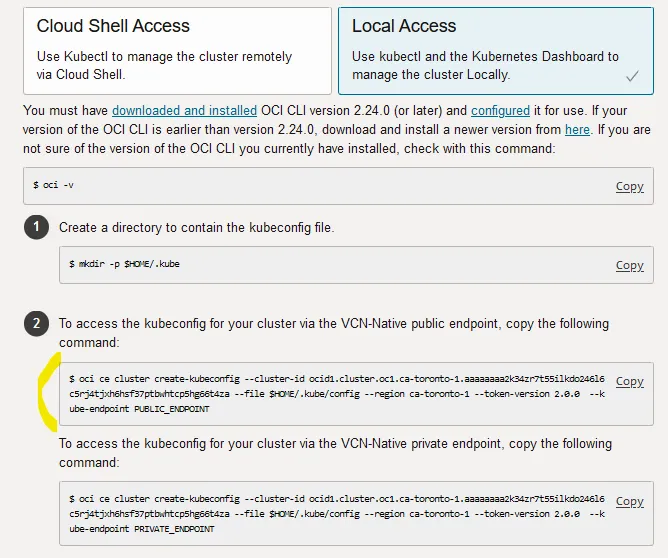The image size is (668, 558).
Task: Click the 'here' download link
Action: pos(577,130)
